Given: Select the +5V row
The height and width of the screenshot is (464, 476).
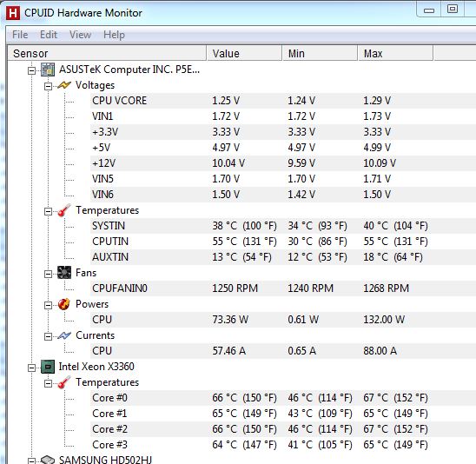Looking at the screenshot, I should tap(283, 148).
